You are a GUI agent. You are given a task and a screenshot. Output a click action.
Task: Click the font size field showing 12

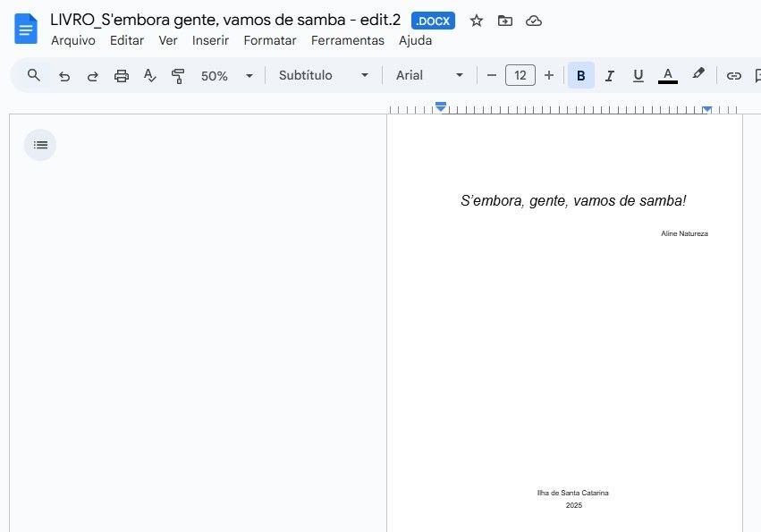point(520,75)
